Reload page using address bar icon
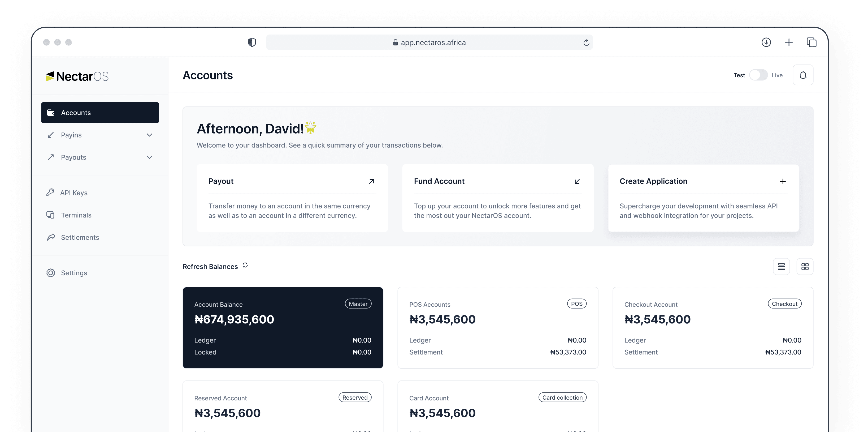The height and width of the screenshot is (432, 868). pyautogui.click(x=586, y=42)
